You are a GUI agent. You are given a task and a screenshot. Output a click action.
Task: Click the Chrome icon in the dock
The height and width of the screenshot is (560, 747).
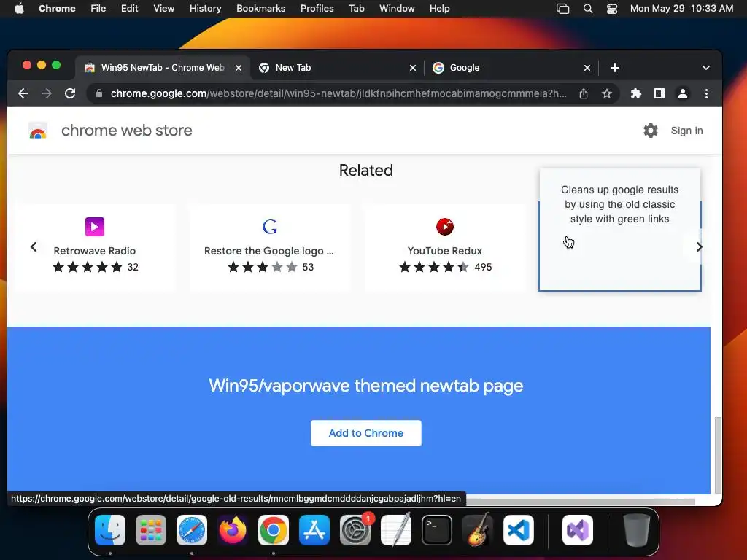coord(274,530)
